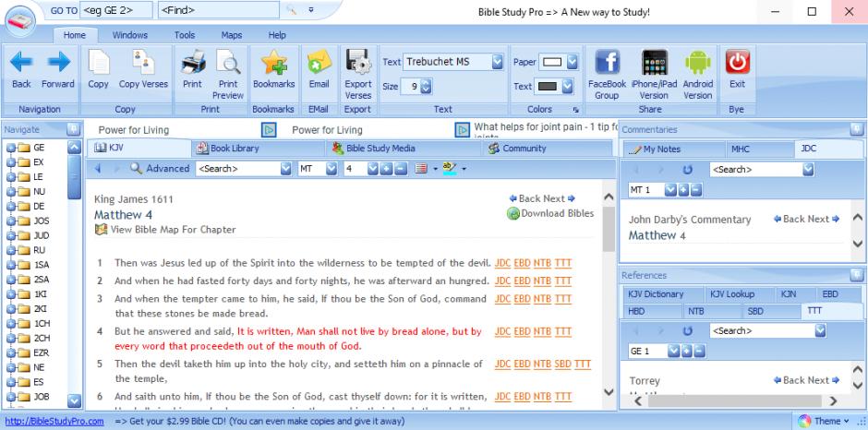
Task: Open the Community tab
Action: (547, 149)
